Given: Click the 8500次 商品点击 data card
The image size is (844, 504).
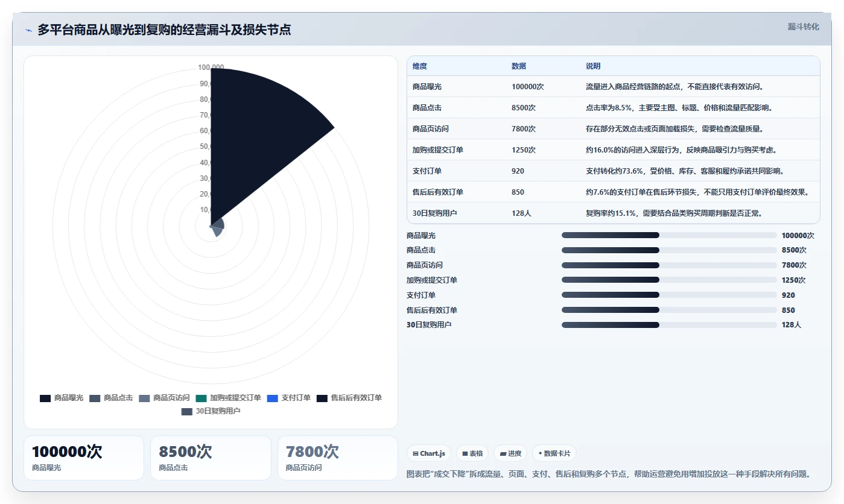Looking at the screenshot, I should [x=211, y=458].
